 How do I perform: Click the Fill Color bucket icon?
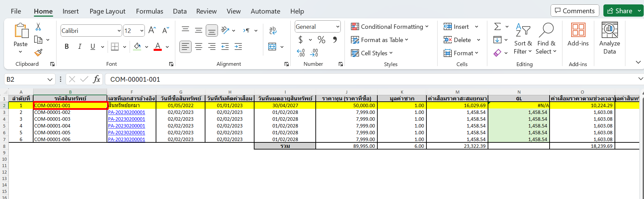click(x=137, y=46)
